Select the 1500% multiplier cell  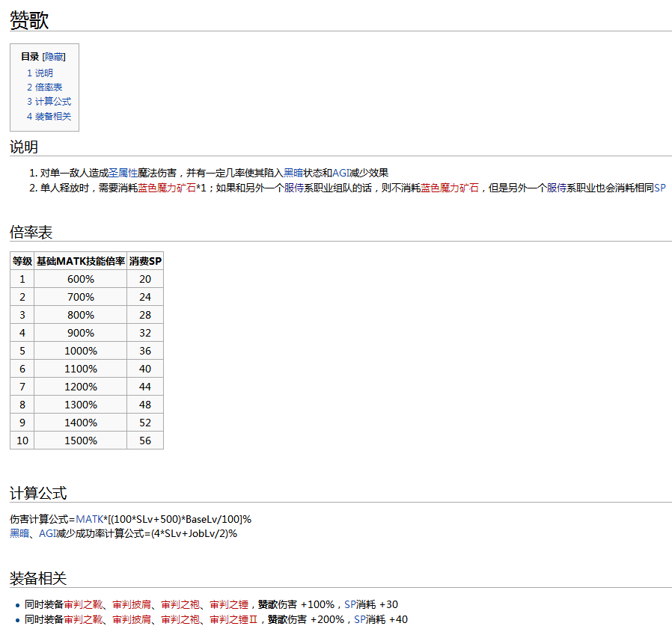(x=81, y=441)
